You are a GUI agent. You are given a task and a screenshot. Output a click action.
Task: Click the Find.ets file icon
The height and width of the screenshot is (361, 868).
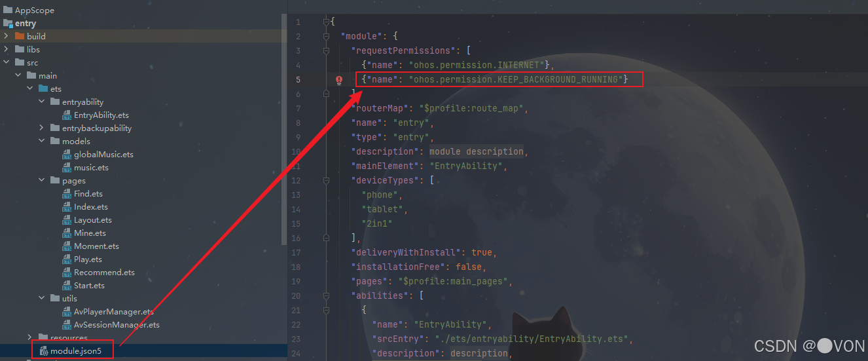pyautogui.click(x=67, y=194)
